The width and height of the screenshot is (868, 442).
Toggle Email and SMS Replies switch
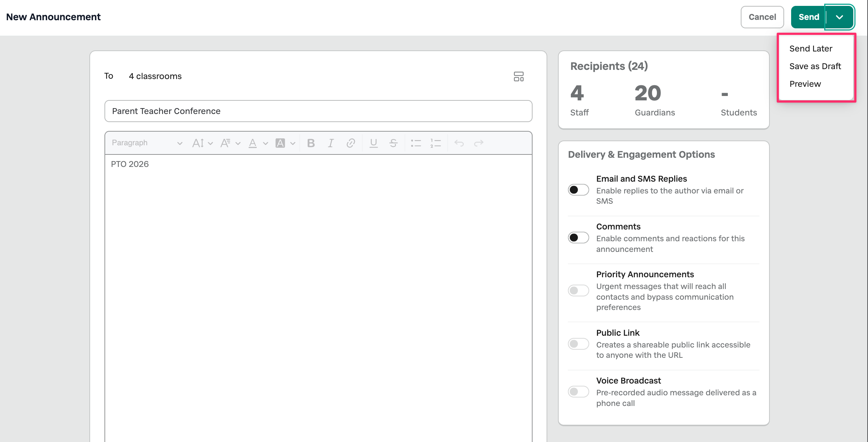[x=579, y=190]
